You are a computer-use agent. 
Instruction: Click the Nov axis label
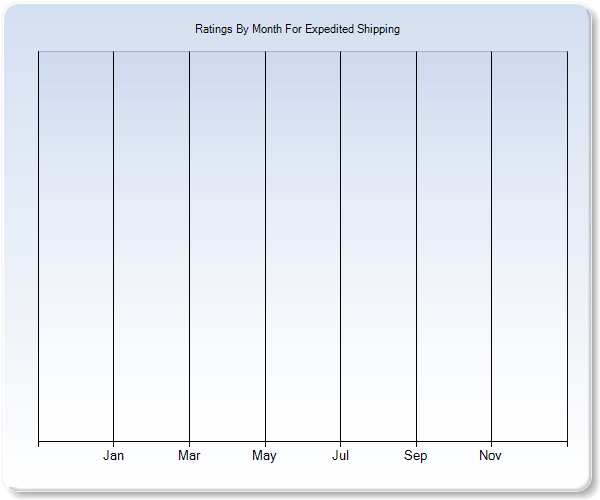pyautogui.click(x=490, y=456)
